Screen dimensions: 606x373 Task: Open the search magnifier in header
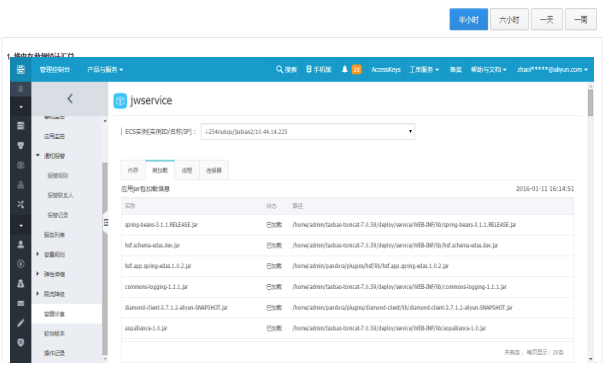(279, 69)
